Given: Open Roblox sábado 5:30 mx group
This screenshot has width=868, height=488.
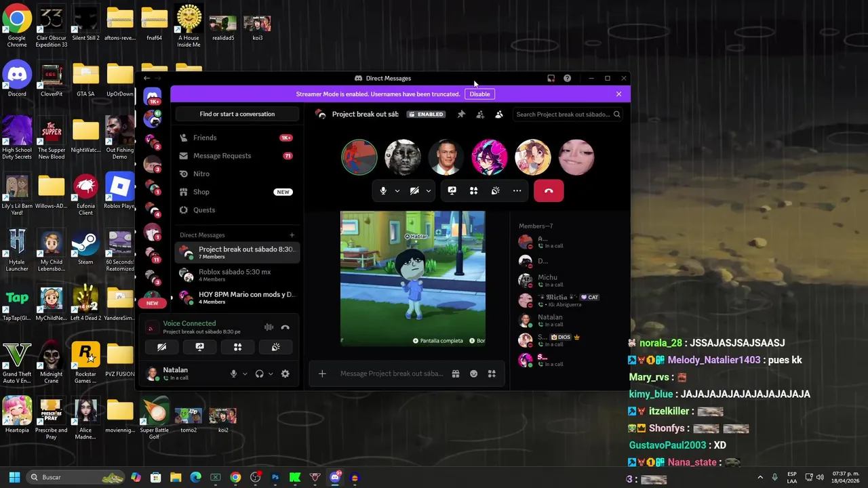Looking at the screenshot, I should [x=237, y=275].
